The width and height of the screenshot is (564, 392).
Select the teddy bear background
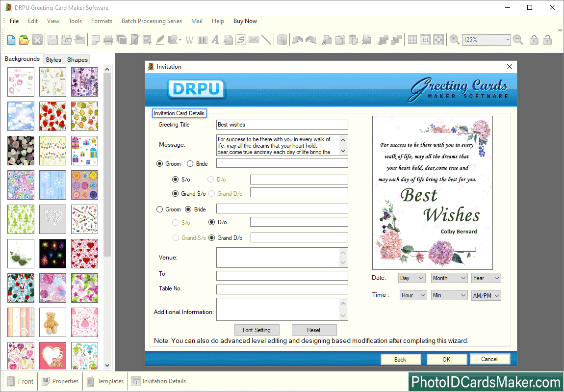coord(52,322)
